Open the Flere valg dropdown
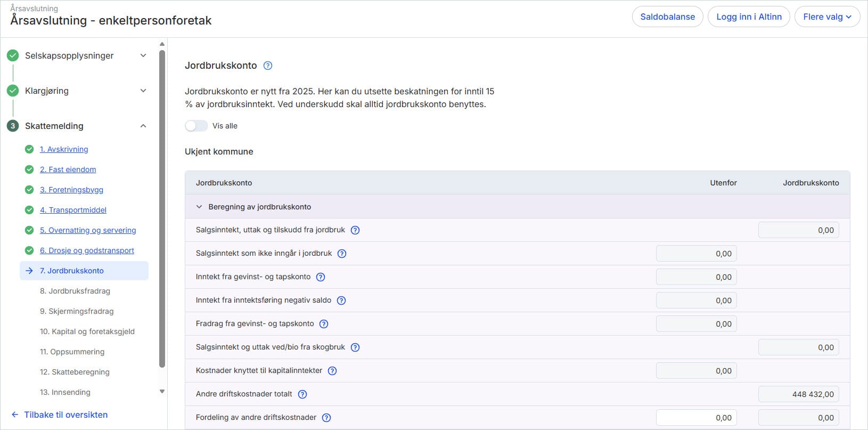868x430 pixels. click(826, 17)
